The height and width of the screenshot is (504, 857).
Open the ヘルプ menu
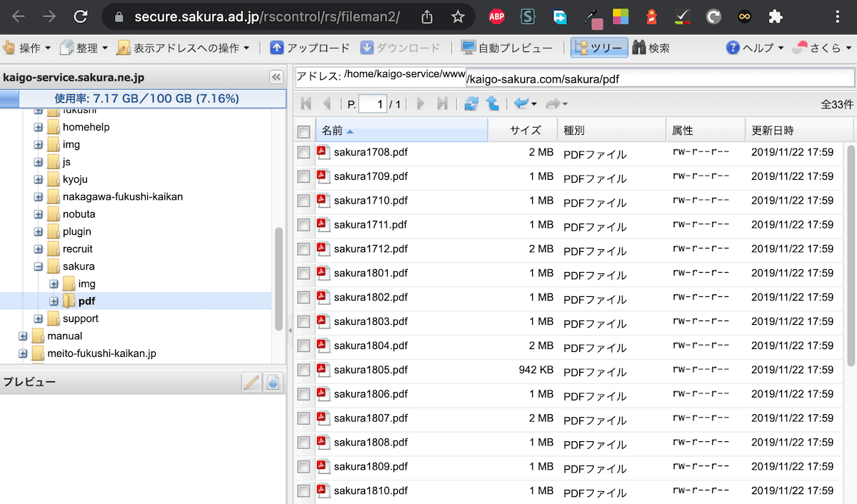(x=754, y=48)
